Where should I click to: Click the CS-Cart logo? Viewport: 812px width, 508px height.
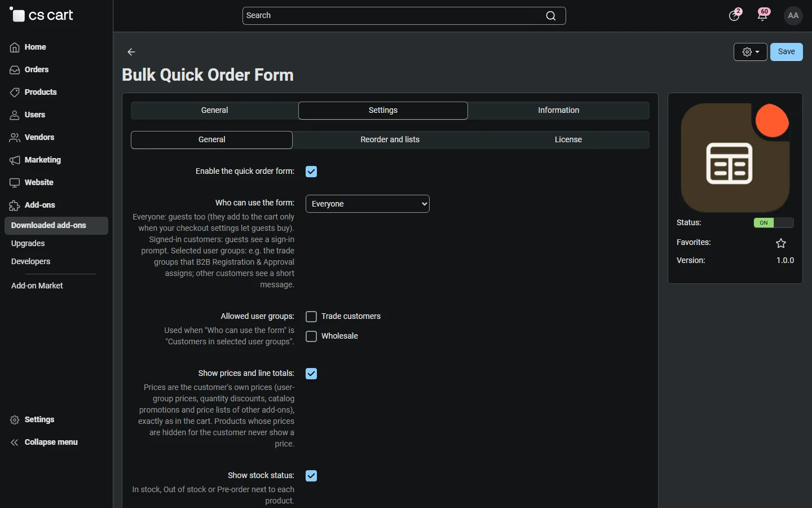42,15
